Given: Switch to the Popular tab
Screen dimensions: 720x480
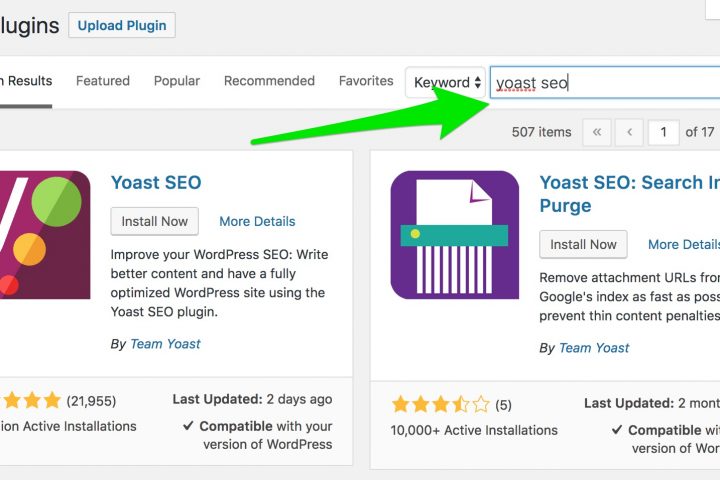Looking at the screenshot, I should point(177,81).
